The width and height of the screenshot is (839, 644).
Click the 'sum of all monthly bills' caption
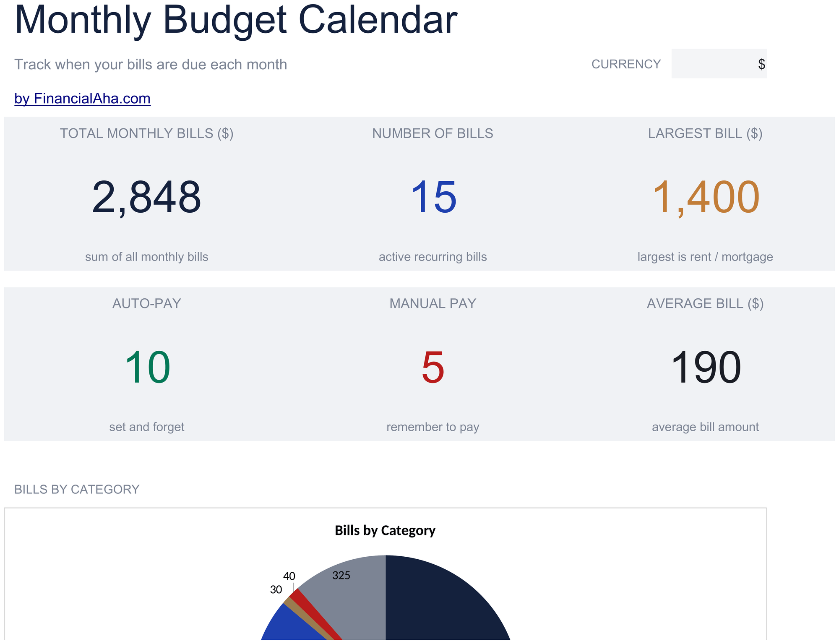[x=146, y=257]
